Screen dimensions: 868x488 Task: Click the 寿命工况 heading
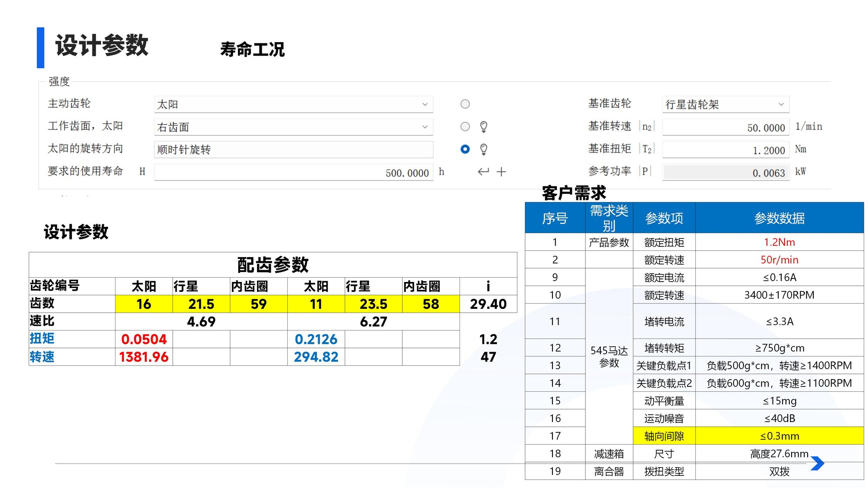coord(252,49)
